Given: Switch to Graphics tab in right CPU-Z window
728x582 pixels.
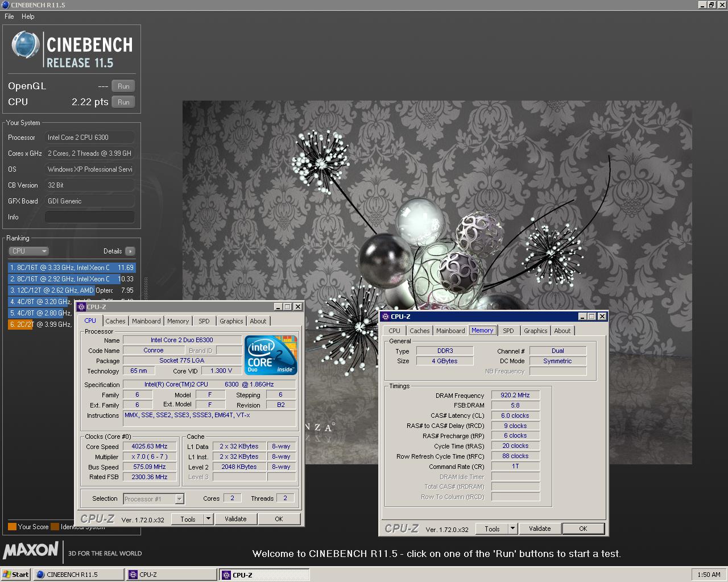Looking at the screenshot, I should [x=536, y=331].
